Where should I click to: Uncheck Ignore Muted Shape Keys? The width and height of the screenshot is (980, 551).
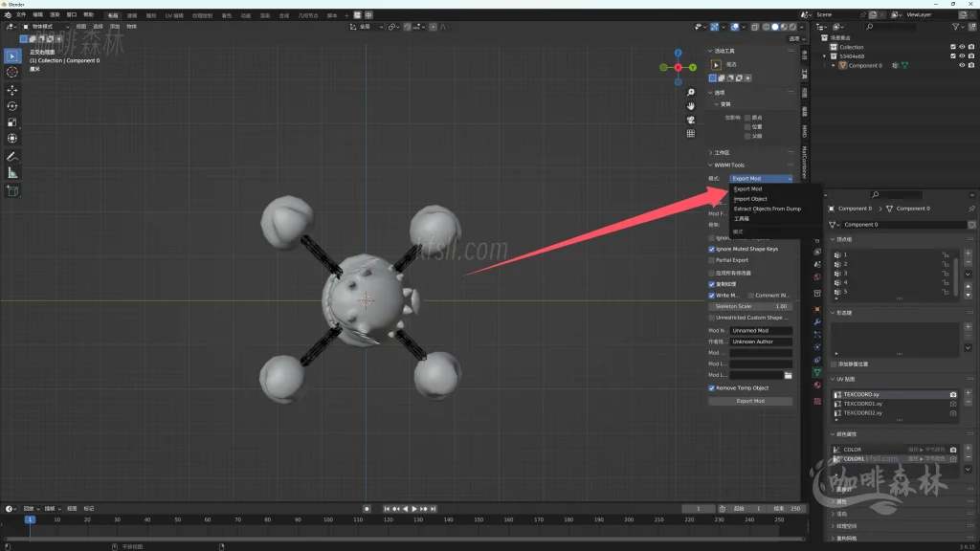711,249
